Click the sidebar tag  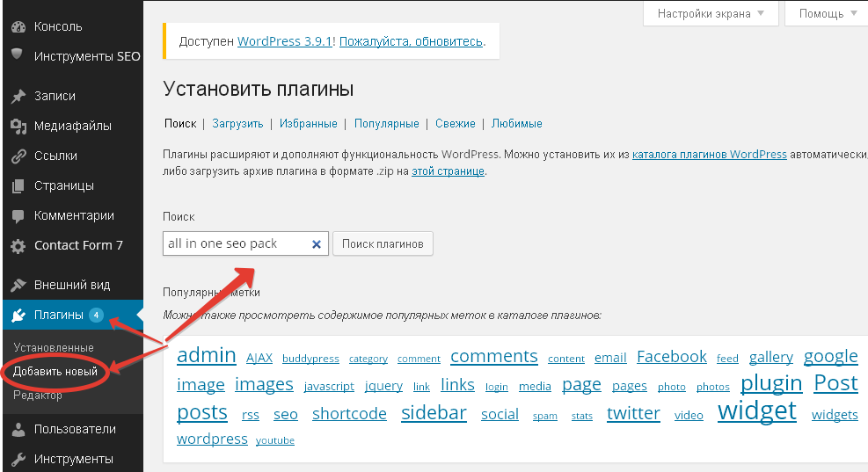coord(434,413)
